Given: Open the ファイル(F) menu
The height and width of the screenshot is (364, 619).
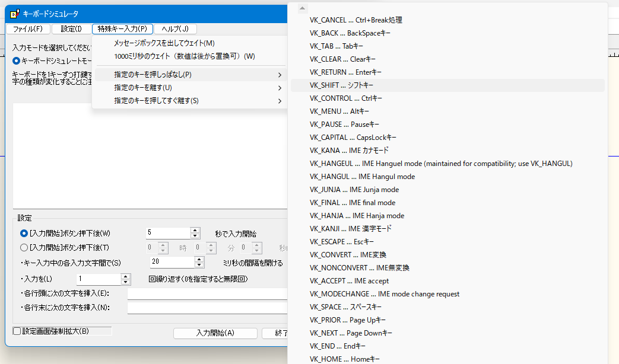Looking at the screenshot, I should (x=27, y=29).
